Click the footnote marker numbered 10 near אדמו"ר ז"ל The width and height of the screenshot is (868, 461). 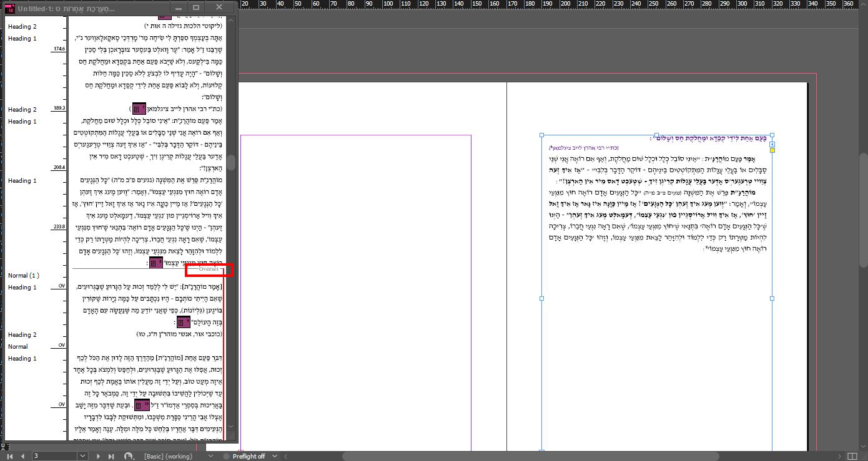[141, 405]
